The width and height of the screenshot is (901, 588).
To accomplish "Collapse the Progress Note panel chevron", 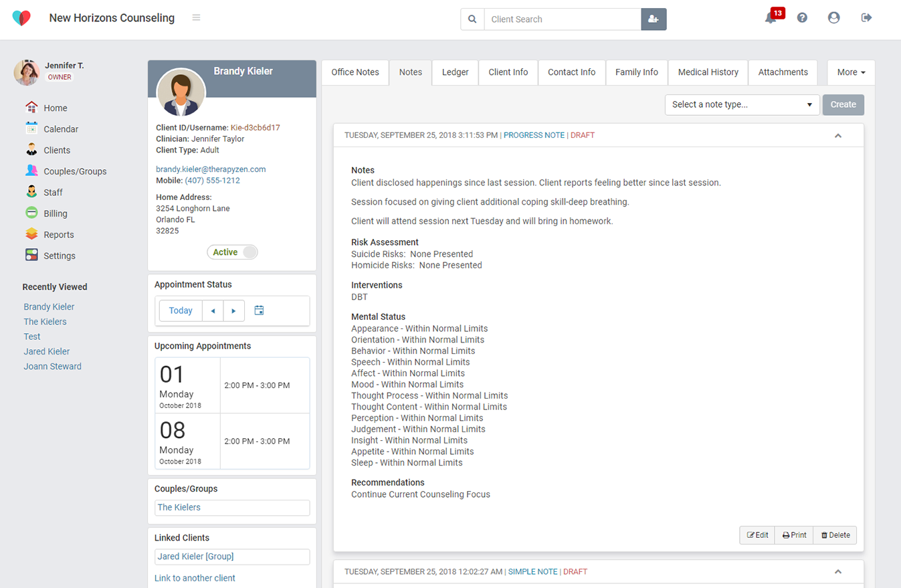I will [x=837, y=136].
